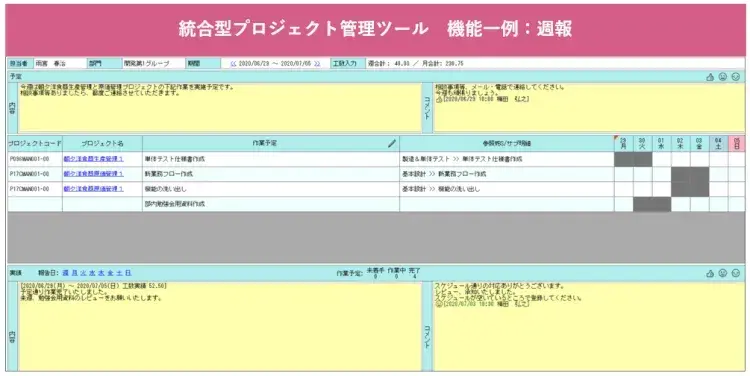The image size is (750, 376).
Task: Click thumbs-up icon in 実績 header
Action: tap(710, 274)
